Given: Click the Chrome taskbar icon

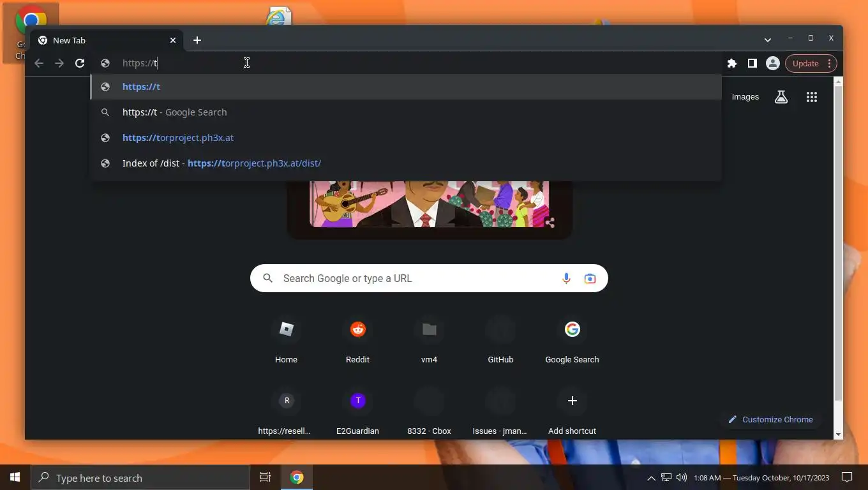Looking at the screenshot, I should tap(297, 477).
